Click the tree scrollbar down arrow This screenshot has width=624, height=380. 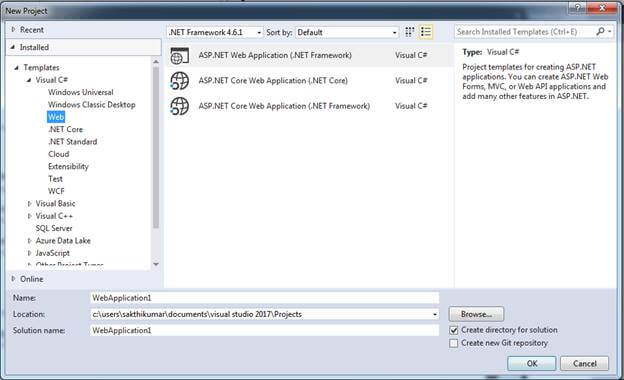[x=156, y=264]
